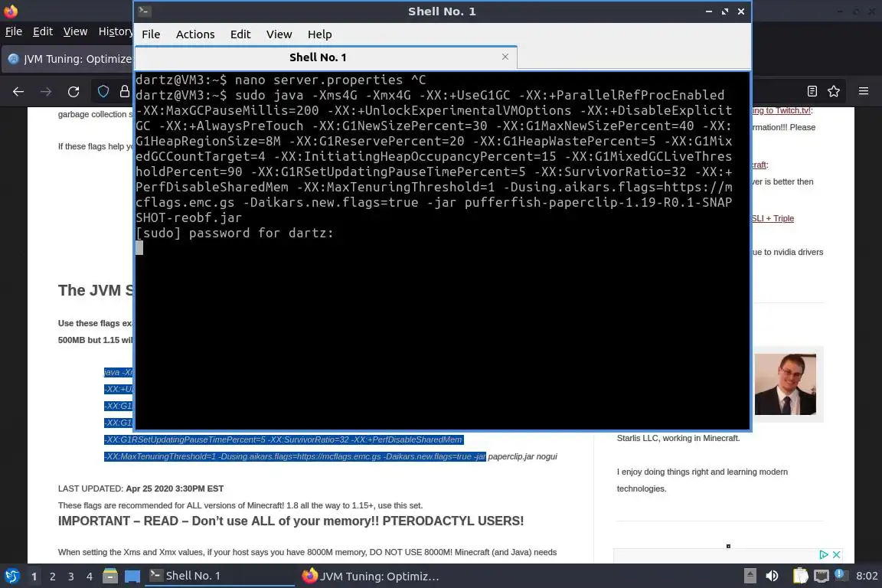Open Firefox View menu
The width and height of the screenshot is (882, 588).
click(75, 31)
